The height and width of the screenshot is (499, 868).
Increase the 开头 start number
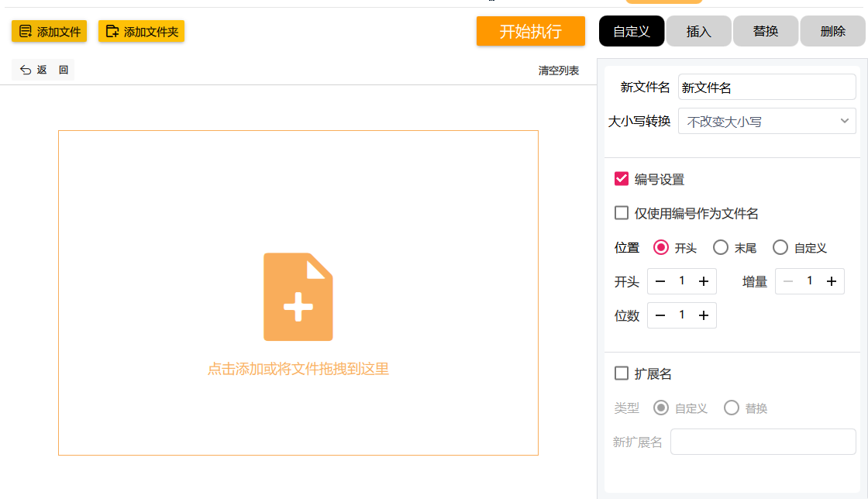[x=704, y=281]
